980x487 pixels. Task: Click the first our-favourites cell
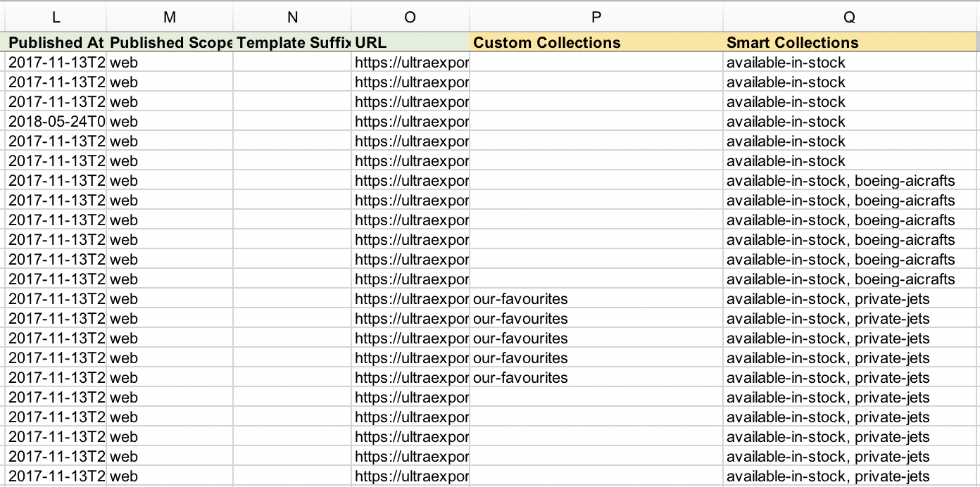click(x=596, y=299)
